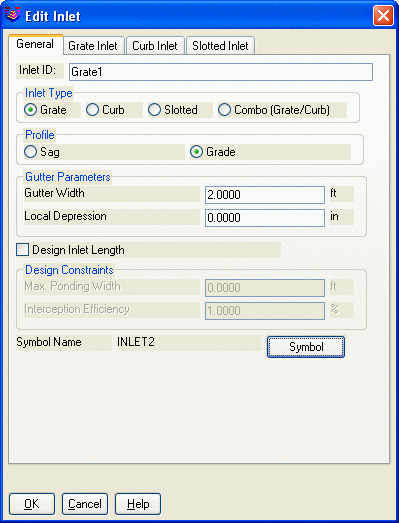Viewport: 399px width, 523px height.
Task: Click the Inlet ID text field
Action: click(x=221, y=72)
